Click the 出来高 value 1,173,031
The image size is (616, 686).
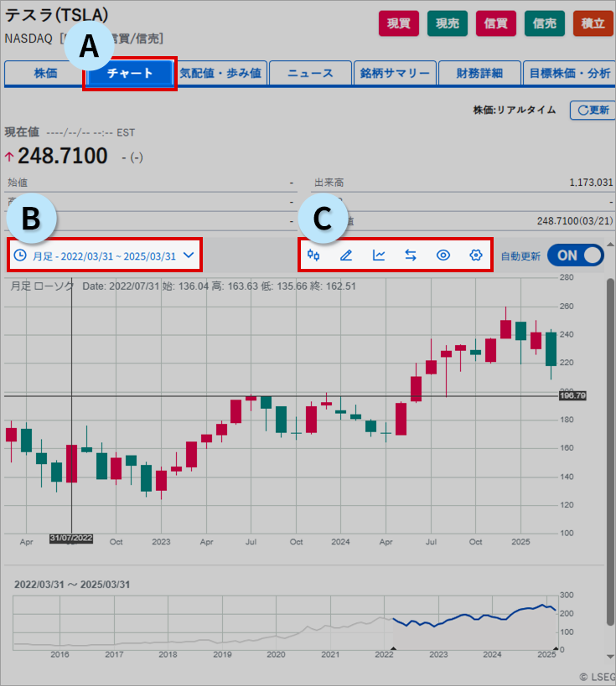(591, 183)
